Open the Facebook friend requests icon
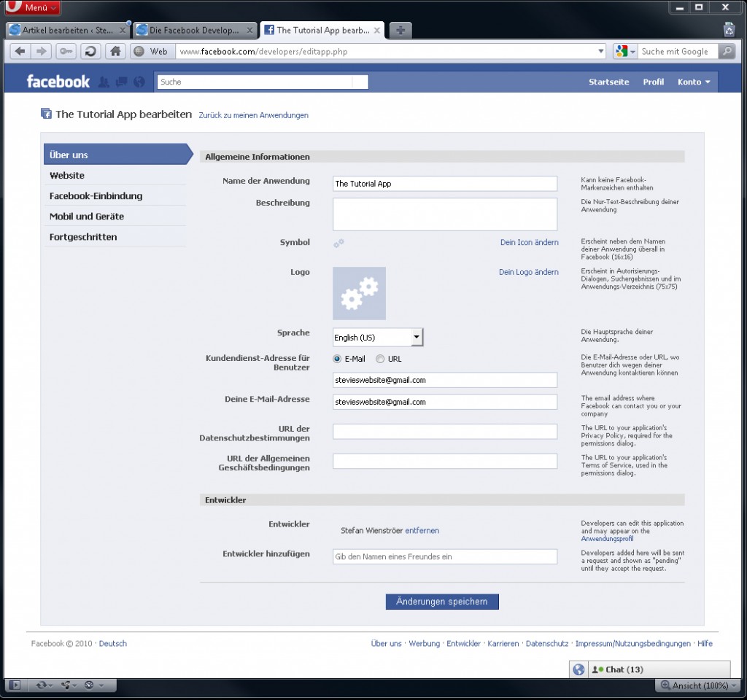The width and height of the screenshot is (747, 700). [x=104, y=82]
